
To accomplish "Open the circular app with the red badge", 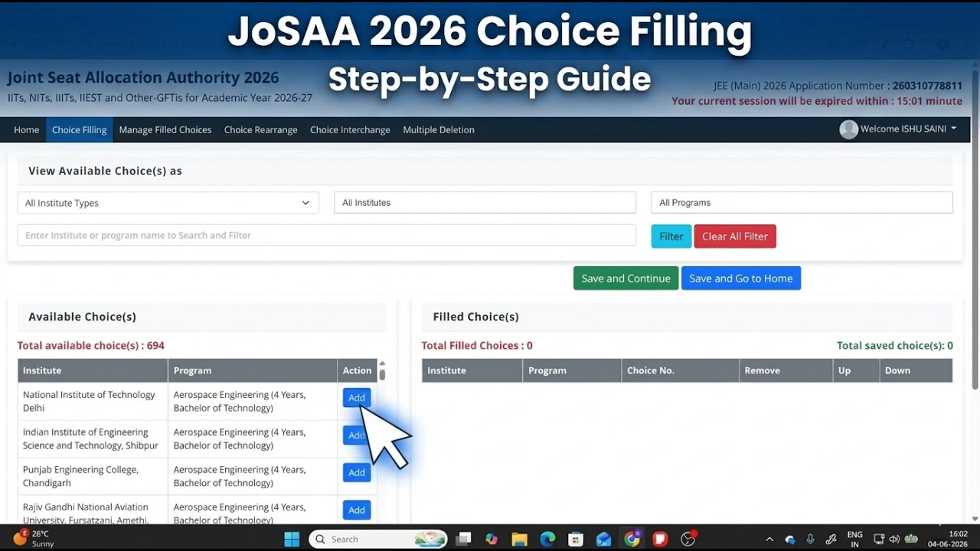I will pyautogui.click(x=688, y=539).
